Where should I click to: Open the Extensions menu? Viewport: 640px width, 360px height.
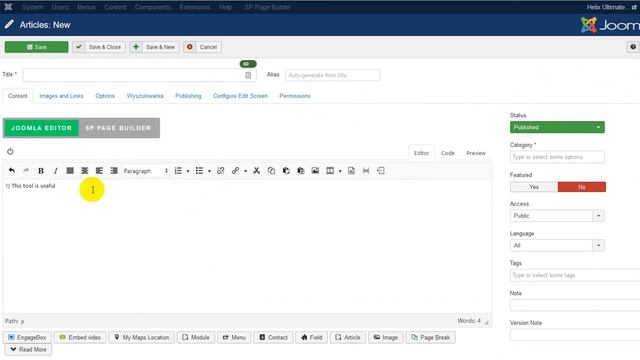(195, 7)
